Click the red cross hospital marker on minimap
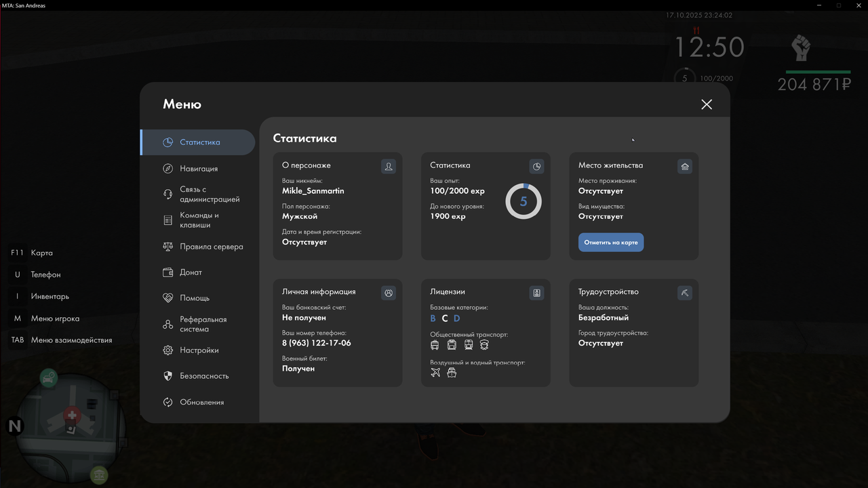The image size is (868, 488). 72,415
